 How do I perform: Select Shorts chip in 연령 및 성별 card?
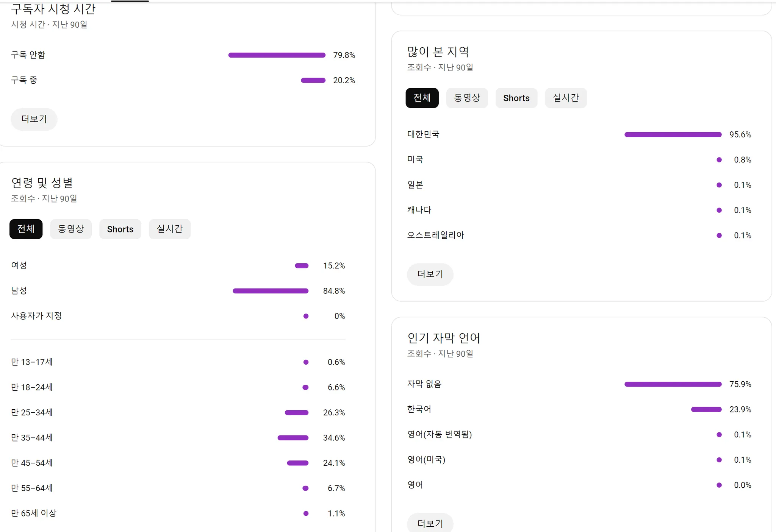(x=120, y=229)
